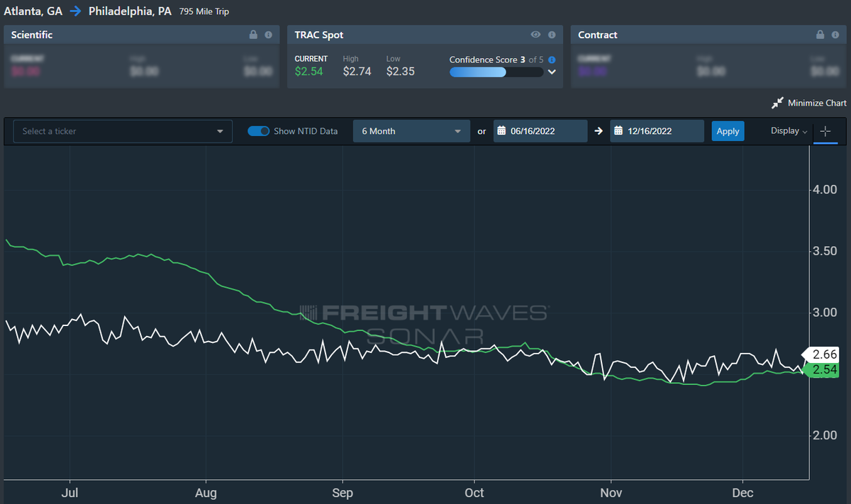Show Confidence Score info tooltip icon

tap(552, 60)
